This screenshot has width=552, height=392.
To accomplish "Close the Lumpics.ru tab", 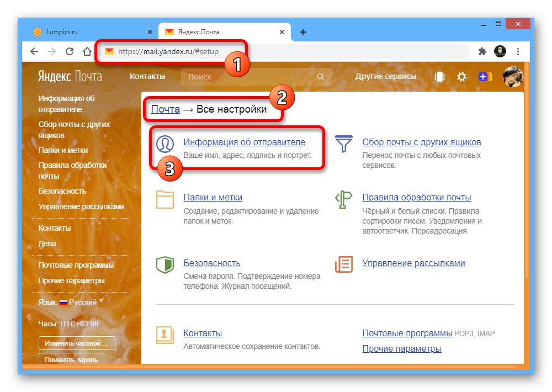I will [150, 32].
